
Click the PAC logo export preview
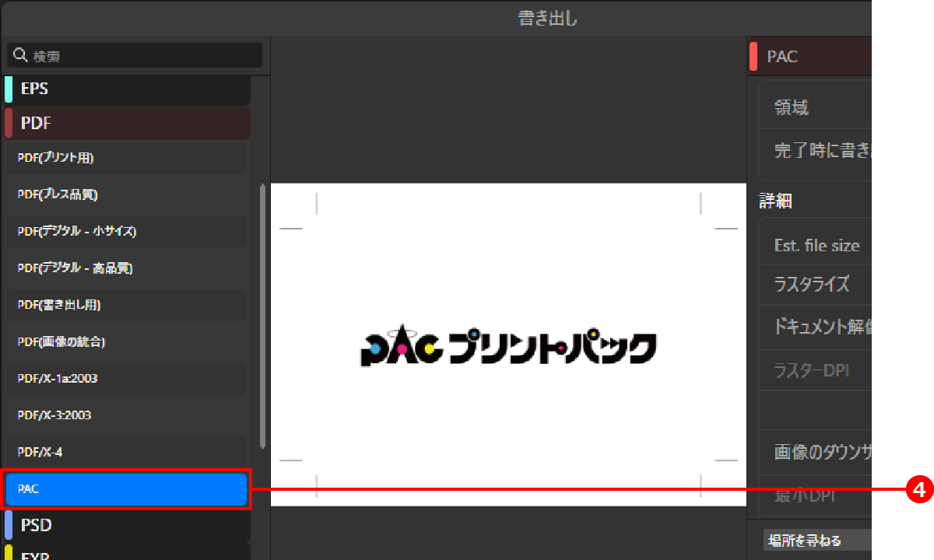pyautogui.click(x=508, y=345)
